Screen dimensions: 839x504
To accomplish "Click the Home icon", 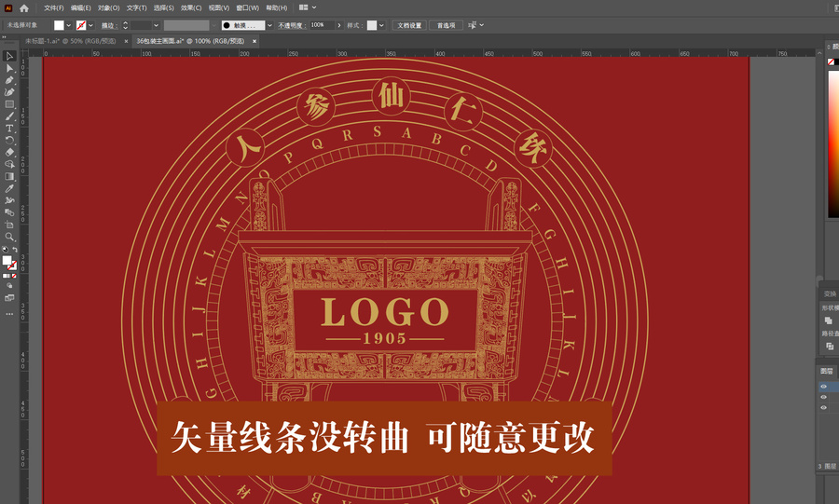I will click(x=24, y=8).
